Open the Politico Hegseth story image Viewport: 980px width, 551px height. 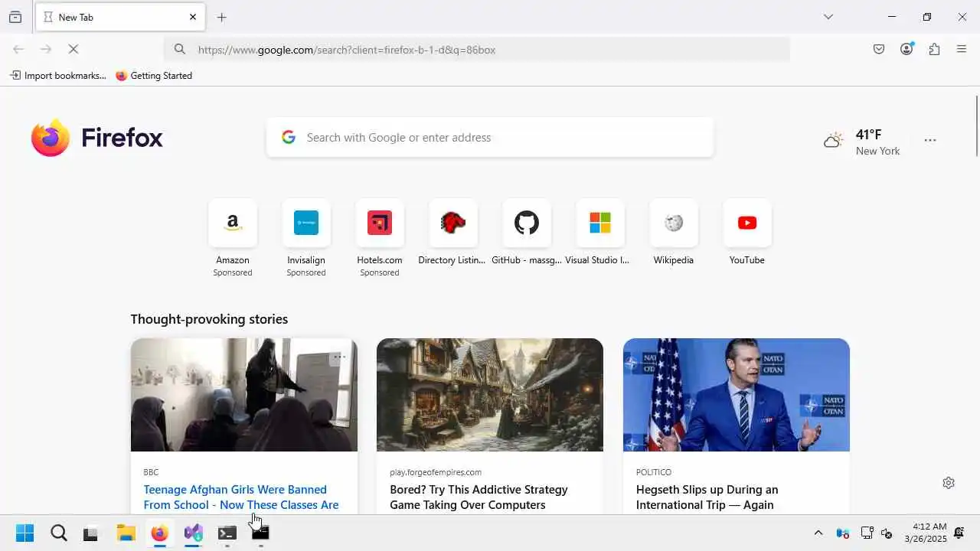(737, 395)
